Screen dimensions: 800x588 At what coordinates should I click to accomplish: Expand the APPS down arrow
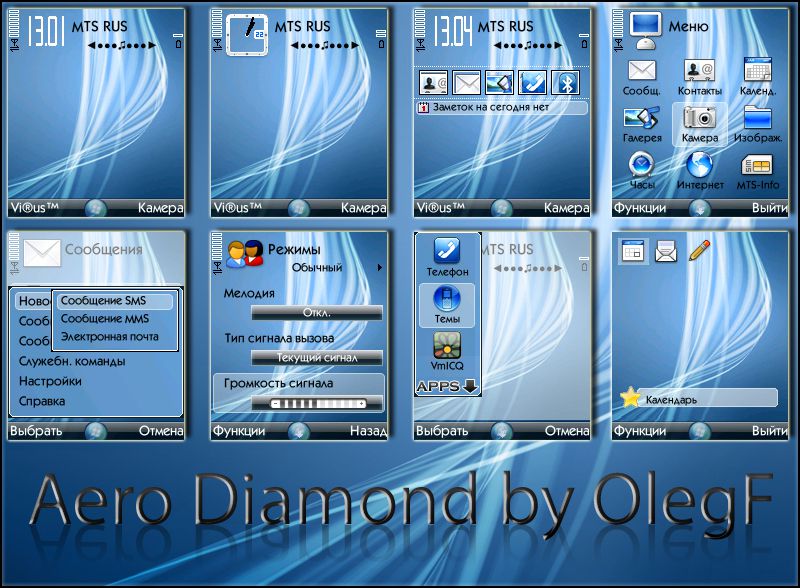(x=470, y=386)
